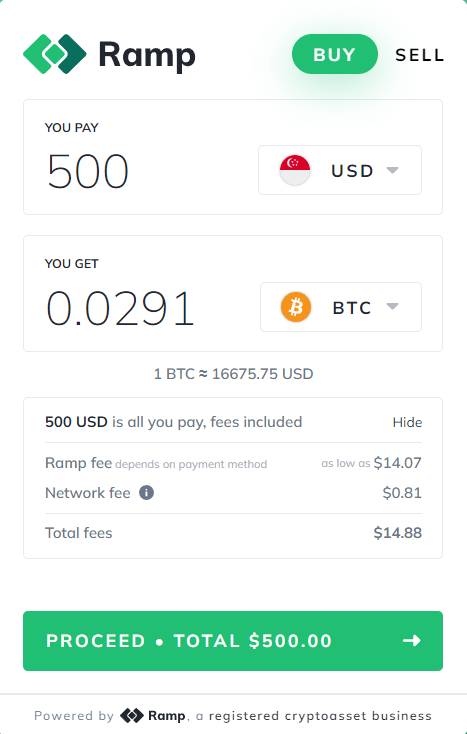Click the Ramp wordmark in header
This screenshot has height=734, width=467.
[x=147, y=55]
